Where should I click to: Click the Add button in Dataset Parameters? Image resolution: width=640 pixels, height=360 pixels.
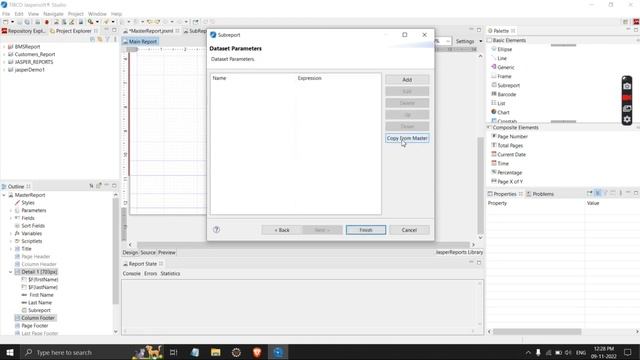[x=407, y=80]
